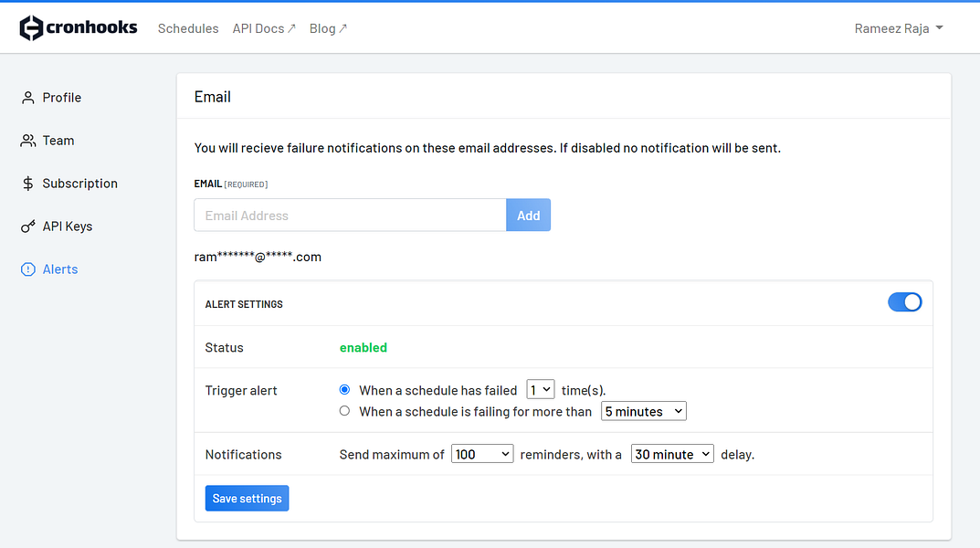Open the failed times count dropdown

541,390
